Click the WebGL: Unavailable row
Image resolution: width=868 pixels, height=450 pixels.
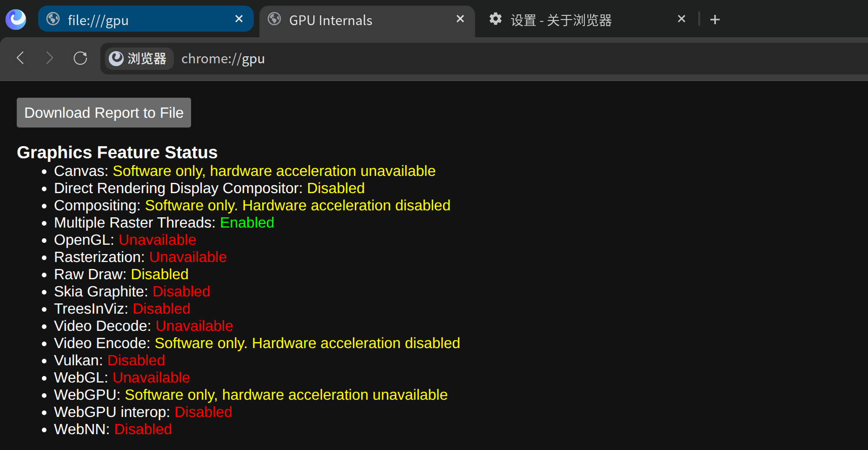click(122, 377)
